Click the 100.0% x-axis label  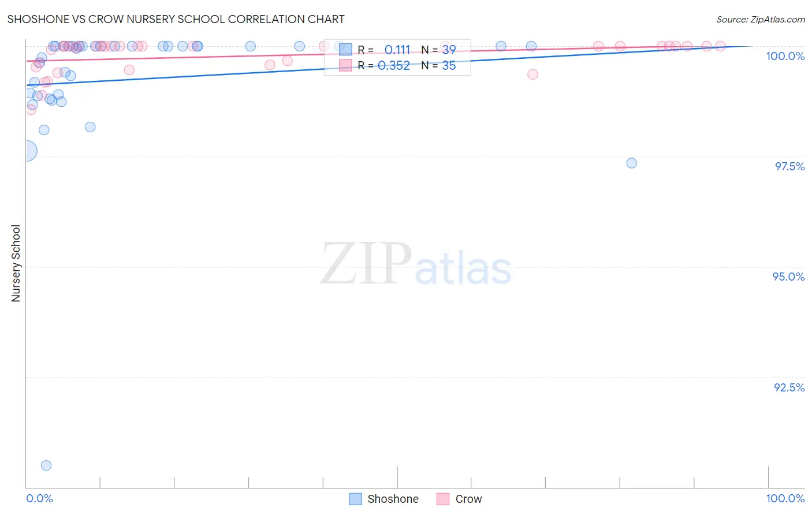coord(785,498)
